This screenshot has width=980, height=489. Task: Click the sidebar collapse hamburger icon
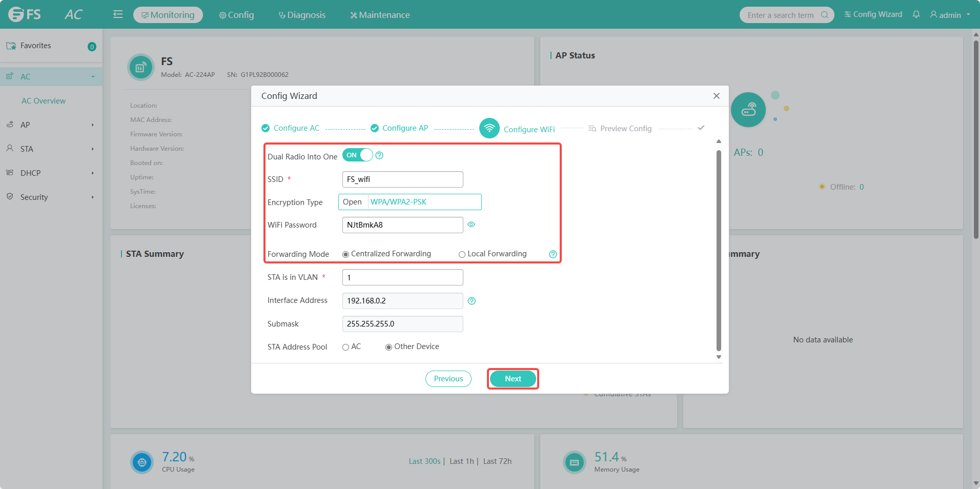click(x=118, y=14)
